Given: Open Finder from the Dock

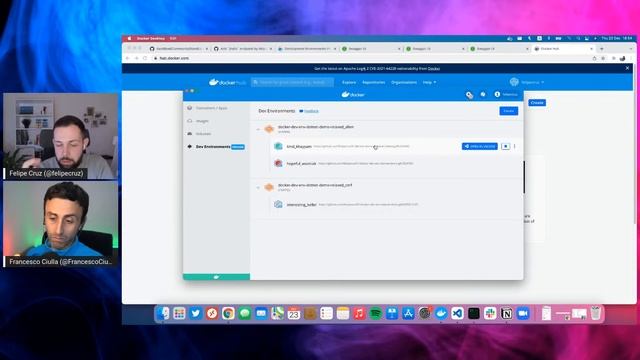Looking at the screenshot, I should 163,313.
